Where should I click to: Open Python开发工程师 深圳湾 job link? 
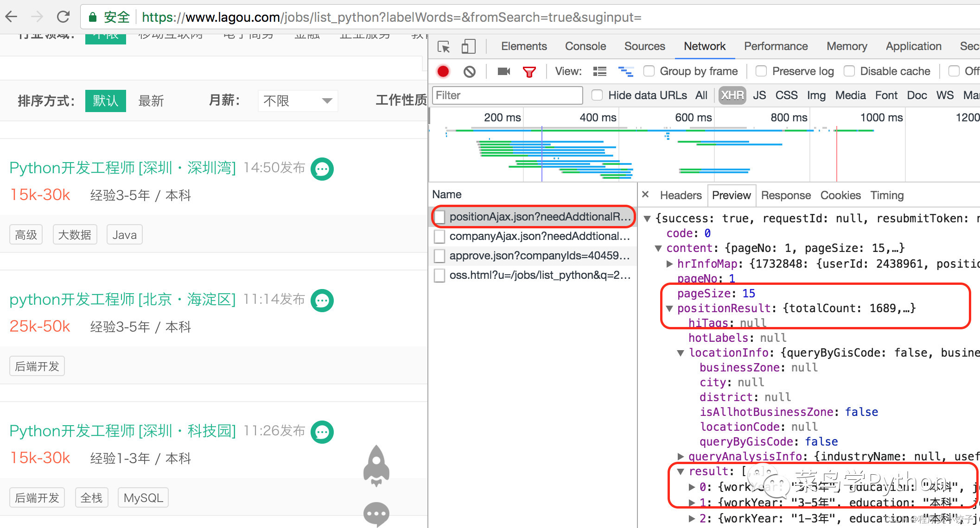click(x=123, y=168)
